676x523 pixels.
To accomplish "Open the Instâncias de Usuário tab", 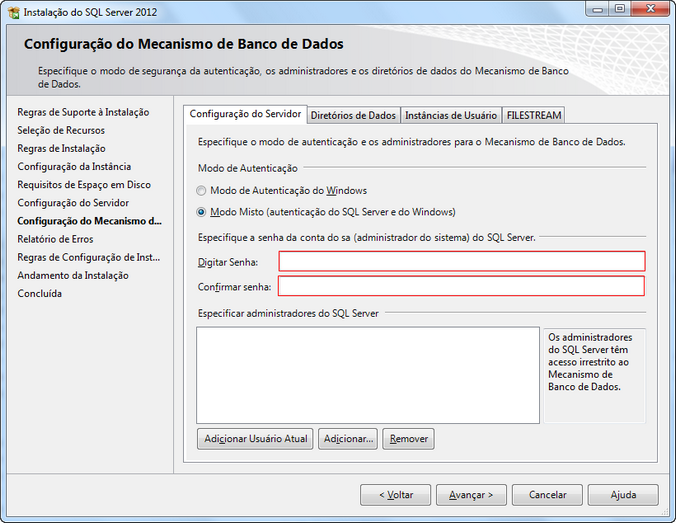I will (451, 116).
